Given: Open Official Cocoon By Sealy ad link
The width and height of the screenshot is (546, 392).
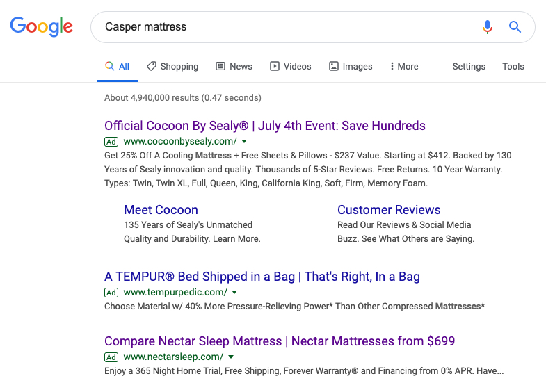Looking at the screenshot, I should (264, 126).
